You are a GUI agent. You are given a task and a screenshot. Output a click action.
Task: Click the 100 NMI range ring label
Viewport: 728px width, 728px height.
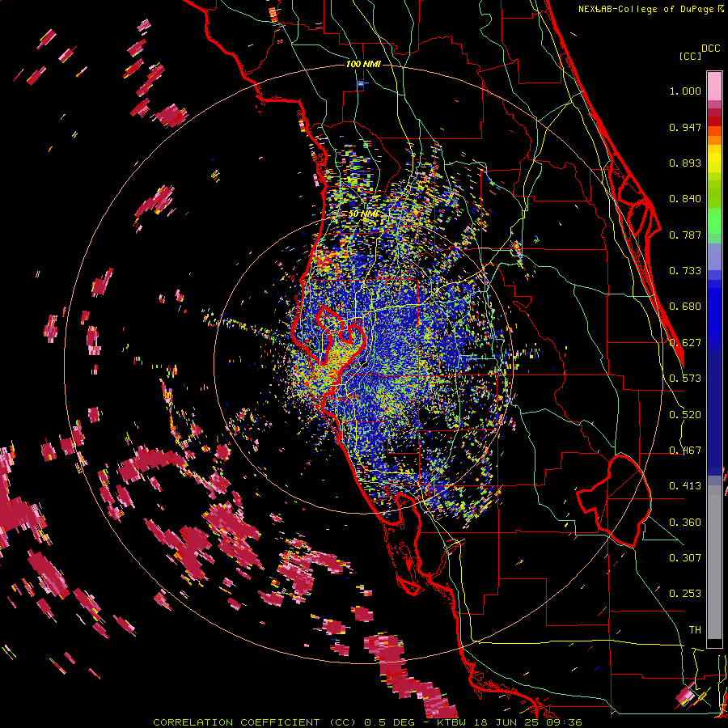[363, 64]
